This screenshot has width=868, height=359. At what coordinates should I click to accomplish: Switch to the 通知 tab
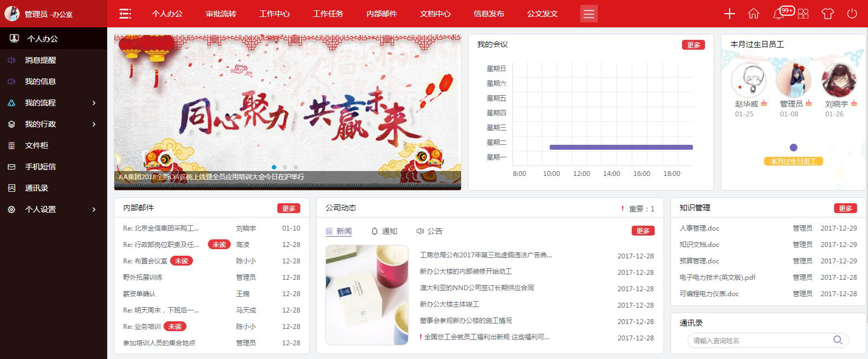pyautogui.click(x=385, y=231)
